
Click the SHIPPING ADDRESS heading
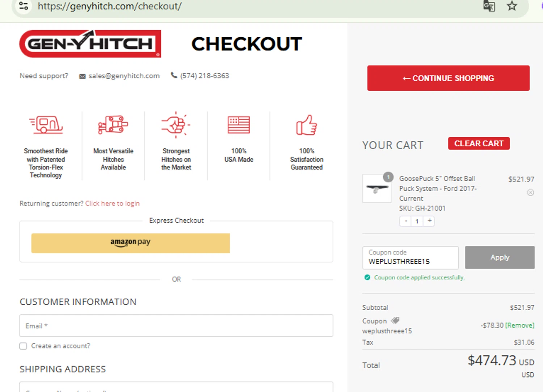tap(63, 369)
